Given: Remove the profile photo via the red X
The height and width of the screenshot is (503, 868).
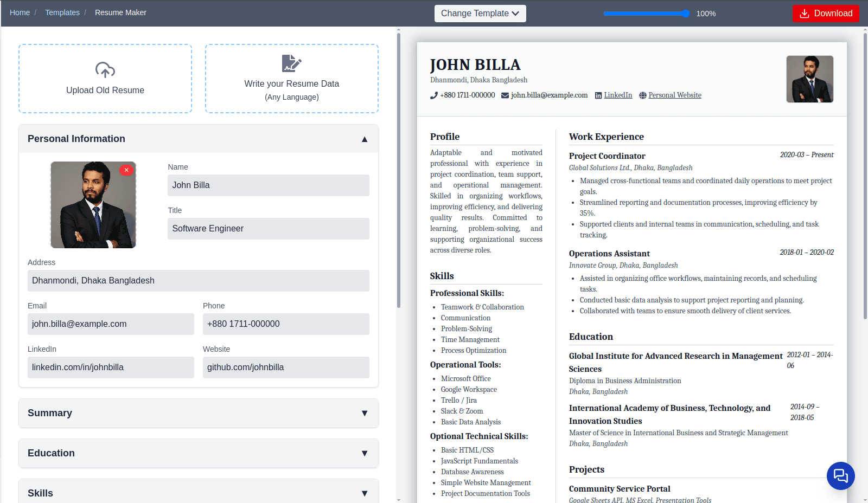Looking at the screenshot, I should click(126, 170).
